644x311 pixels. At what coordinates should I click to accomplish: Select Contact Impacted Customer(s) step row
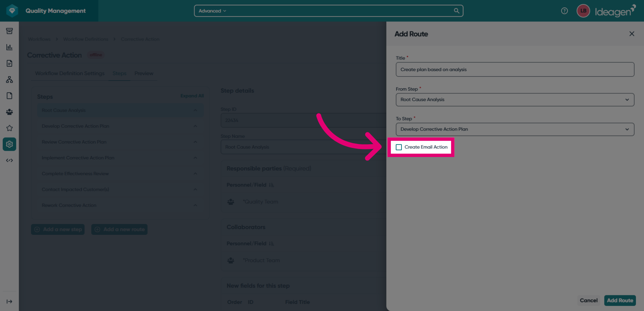[120, 190]
